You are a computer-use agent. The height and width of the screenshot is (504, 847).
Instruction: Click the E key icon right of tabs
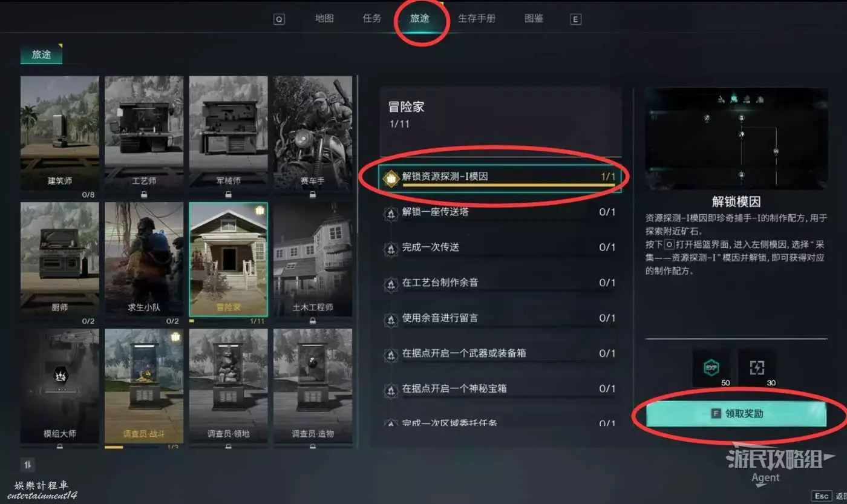[575, 19]
